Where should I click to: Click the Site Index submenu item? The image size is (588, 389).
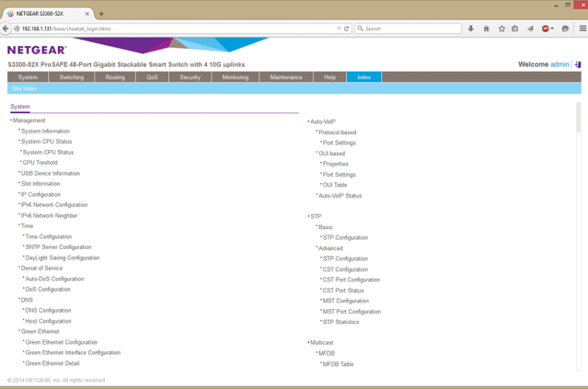(24, 88)
